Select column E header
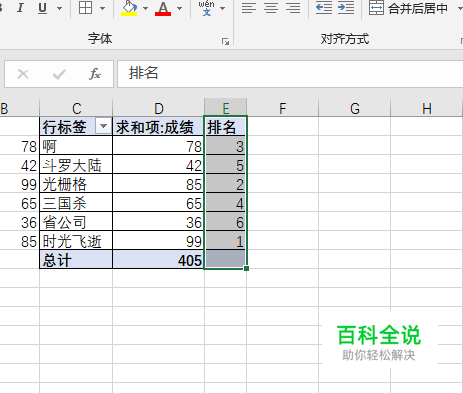This screenshot has width=463, height=393. [226, 108]
